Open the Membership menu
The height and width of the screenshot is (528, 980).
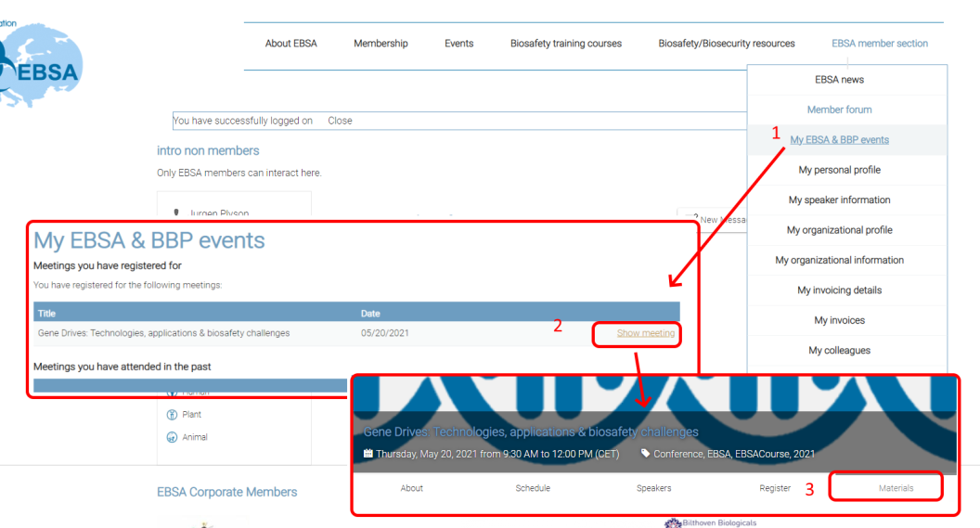pos(380,43)
